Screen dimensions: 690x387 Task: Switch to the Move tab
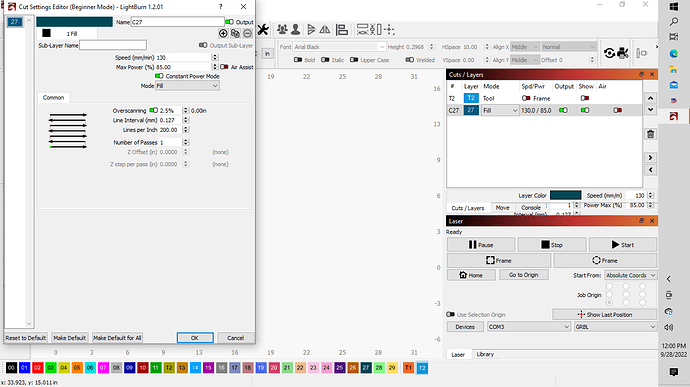point(502,208)
